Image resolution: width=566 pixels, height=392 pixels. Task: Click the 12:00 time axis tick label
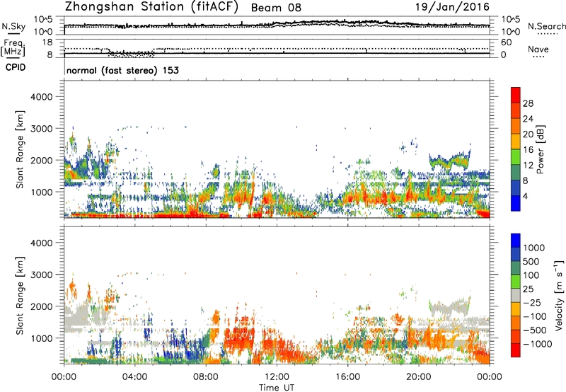point(277,377)
